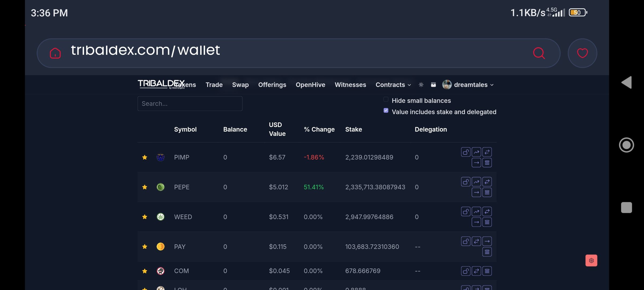Tap the Android back triangle button

[627, 82]
